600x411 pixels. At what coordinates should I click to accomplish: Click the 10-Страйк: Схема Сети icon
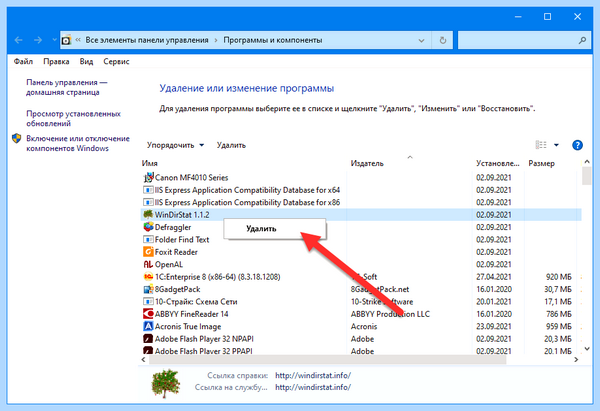pyautogui.click(x=148, y=302)
